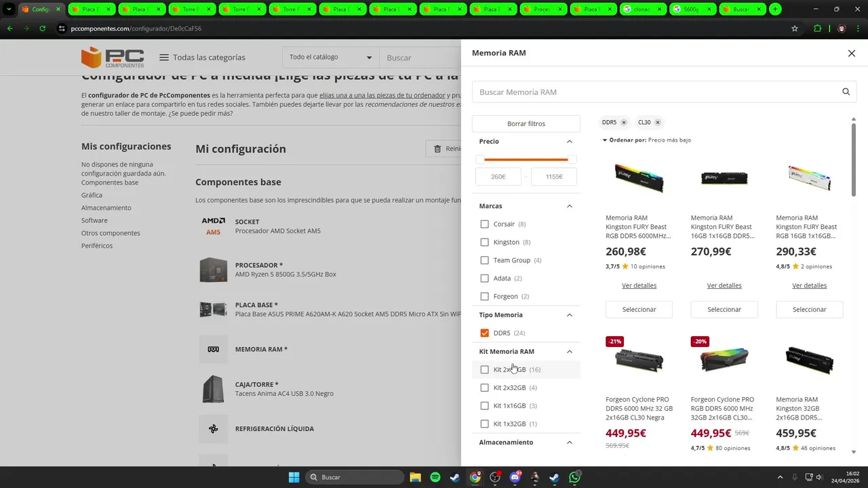The width and height of the screenshot is (868, 488).
Task: Click the browser forward arrow
Action: [x=26, y=28]
